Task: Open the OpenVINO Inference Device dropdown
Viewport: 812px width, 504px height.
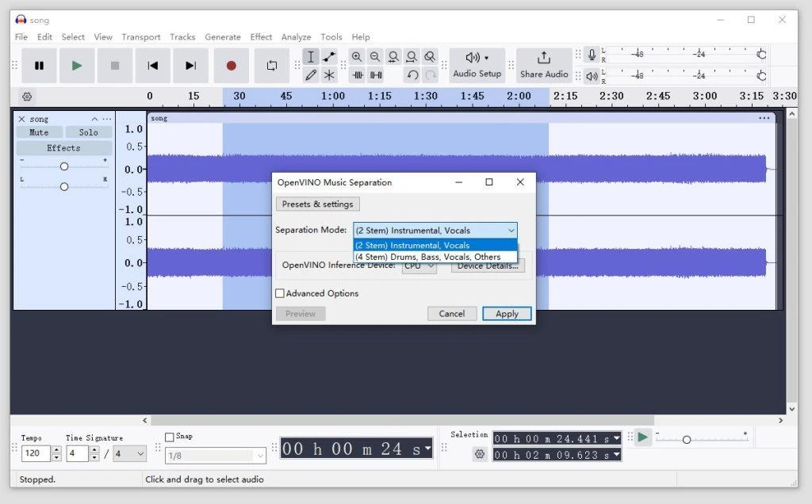Action: point(419,266)
